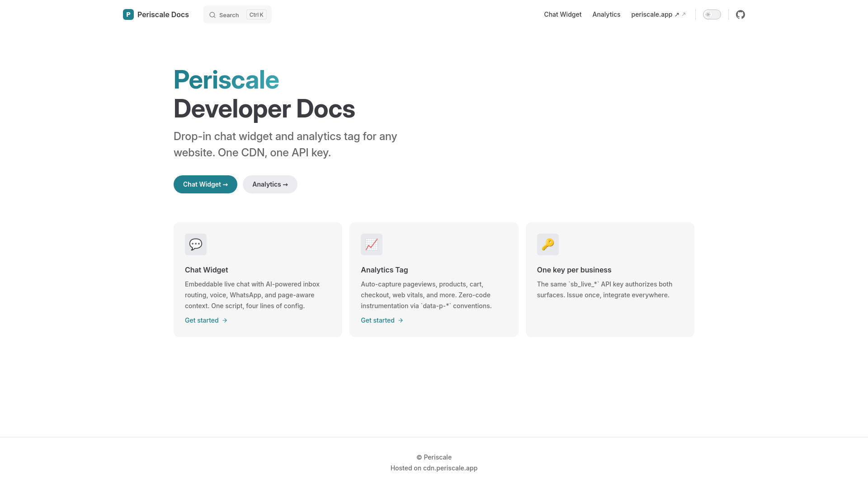Screen dimensions: 868x488
Task: Select the Chat Widget card heading
Action: tap(207, 270)
